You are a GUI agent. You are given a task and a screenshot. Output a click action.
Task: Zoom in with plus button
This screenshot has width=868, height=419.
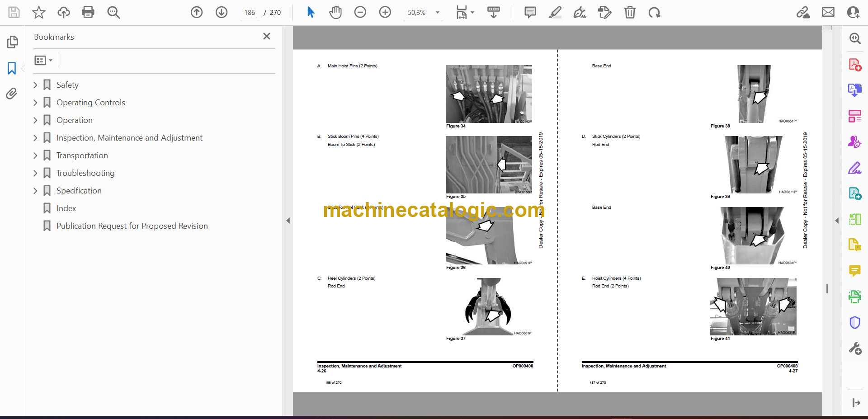(385, 12)
